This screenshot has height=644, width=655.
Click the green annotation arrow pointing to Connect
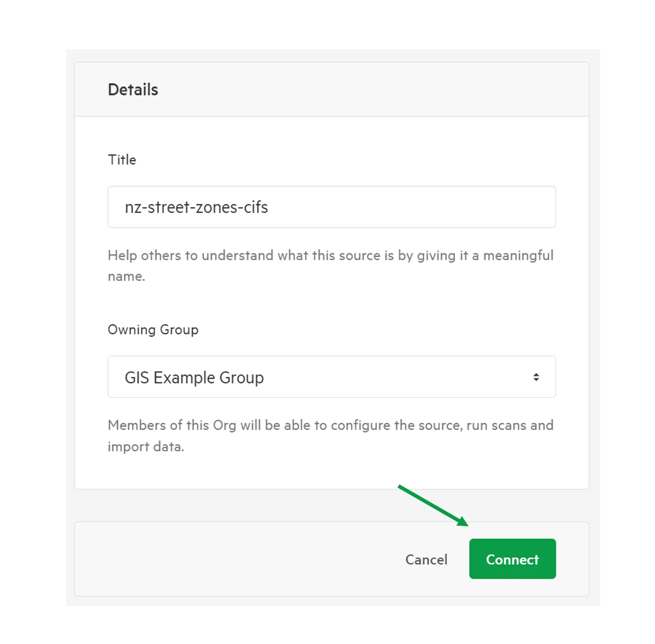(x=433, y=505)
